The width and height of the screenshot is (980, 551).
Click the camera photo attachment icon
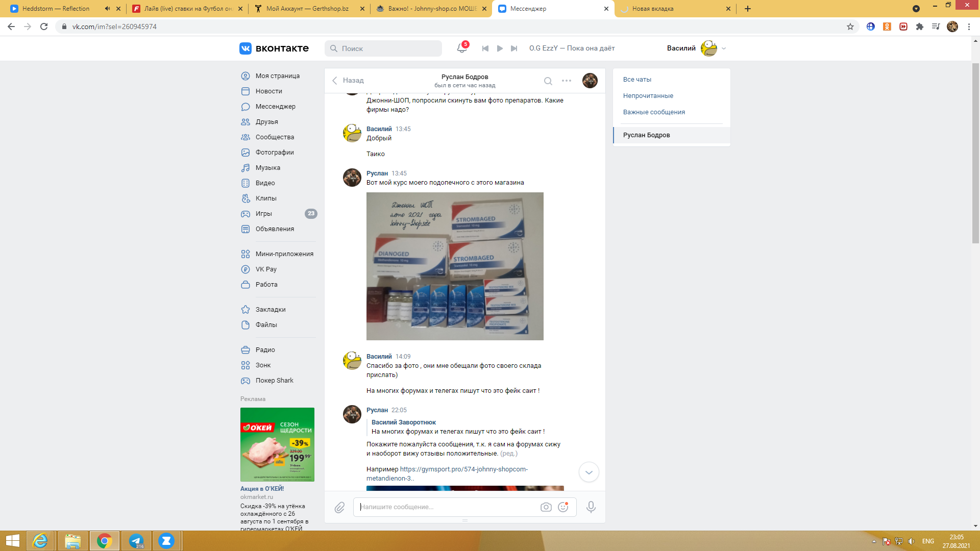point(546,507)
